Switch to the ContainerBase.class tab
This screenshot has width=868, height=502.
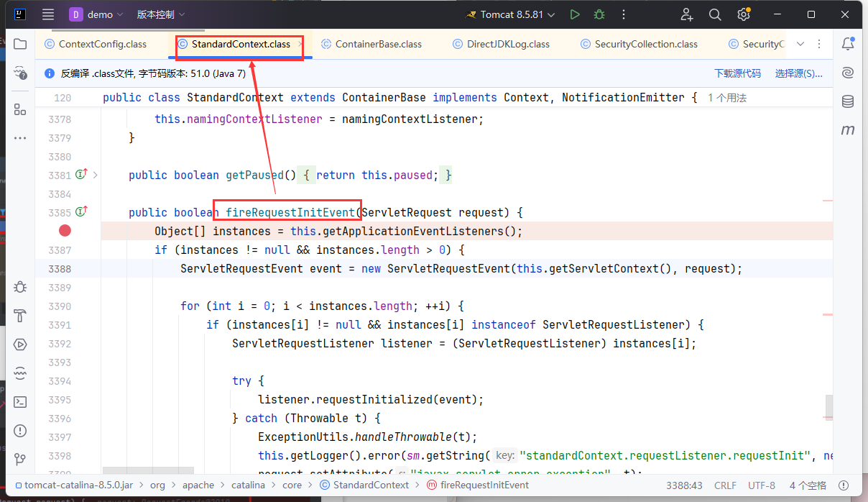coord(378,44)
